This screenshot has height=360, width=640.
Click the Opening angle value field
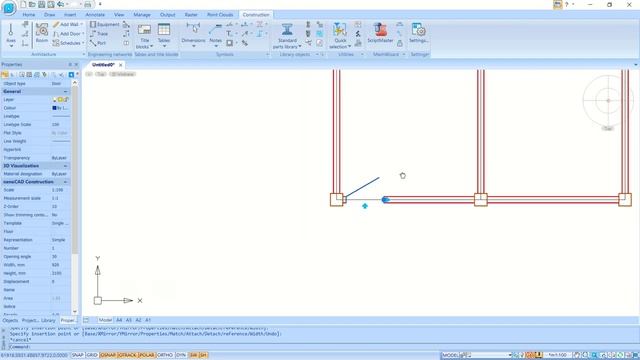(60, 257)
